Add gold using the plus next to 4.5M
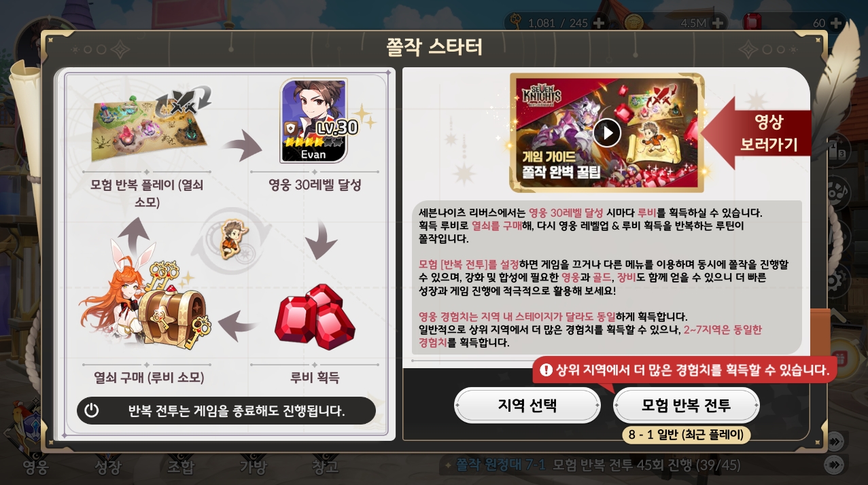This screenshot has height=485, width=868. click(x=718, y=22)
